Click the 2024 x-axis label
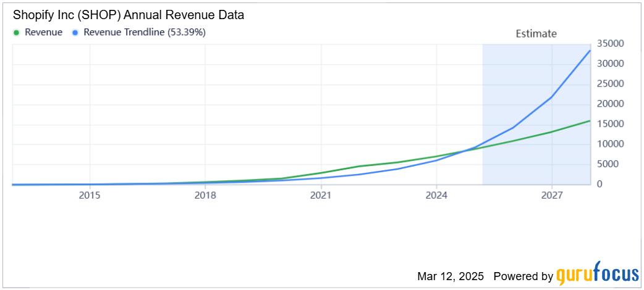The image size is (644, 290). (436, 196)
